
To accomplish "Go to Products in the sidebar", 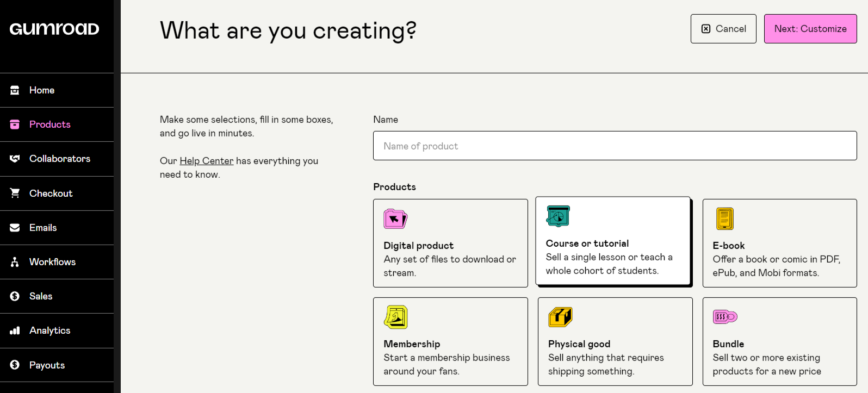I will (57, 124).
